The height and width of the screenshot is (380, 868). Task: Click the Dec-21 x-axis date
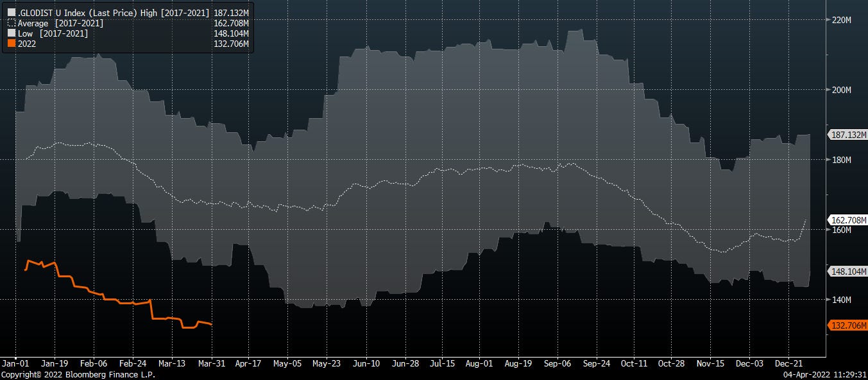(x=788, y=364)
